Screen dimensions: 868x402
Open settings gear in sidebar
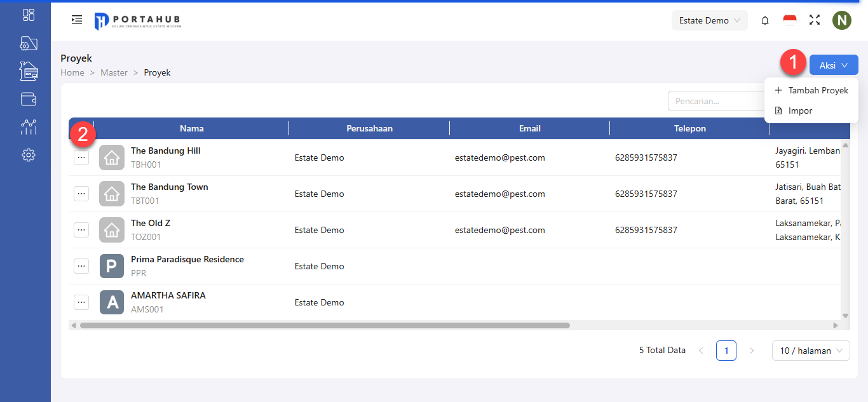29,155
